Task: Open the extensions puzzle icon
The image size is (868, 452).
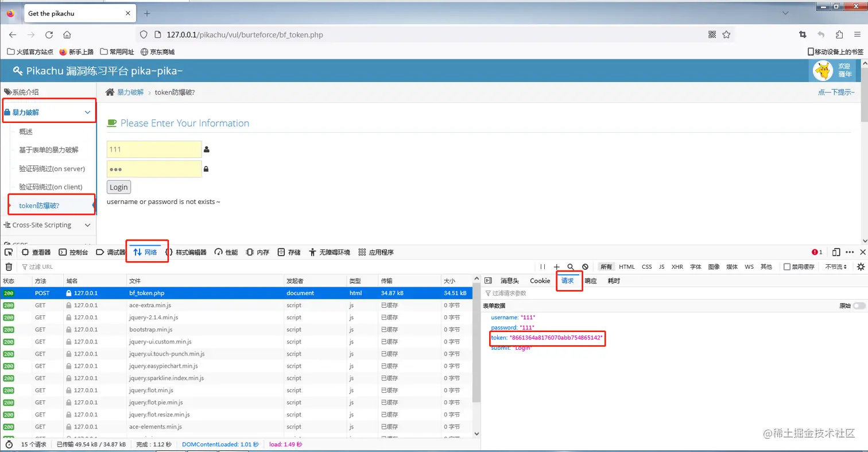Action: 840,34
